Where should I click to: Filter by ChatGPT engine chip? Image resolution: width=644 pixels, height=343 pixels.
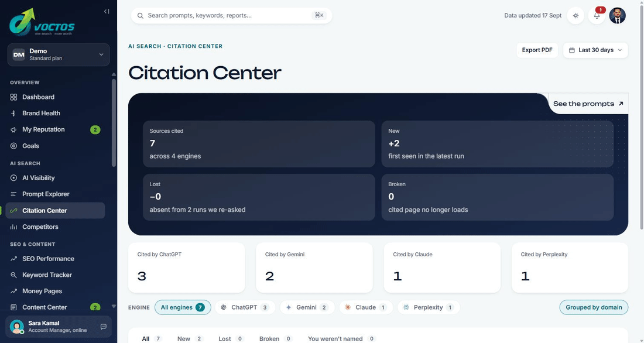pos(245,307)
